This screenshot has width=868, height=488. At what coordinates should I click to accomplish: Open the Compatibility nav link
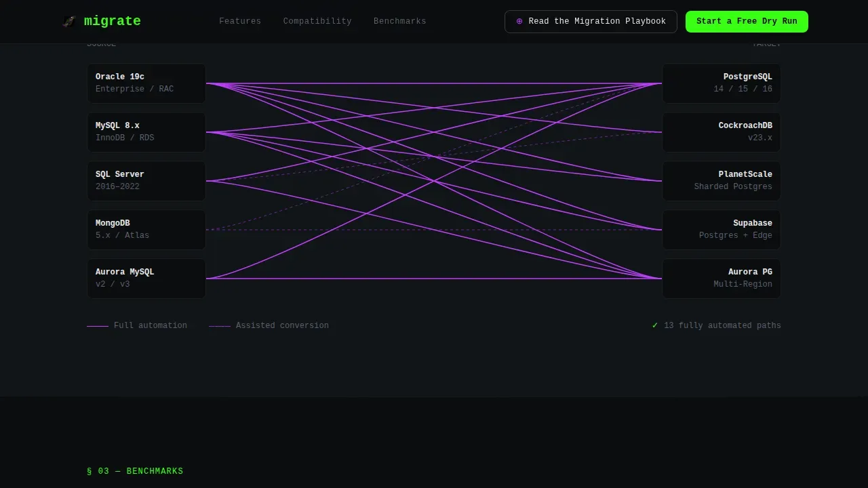317,22
